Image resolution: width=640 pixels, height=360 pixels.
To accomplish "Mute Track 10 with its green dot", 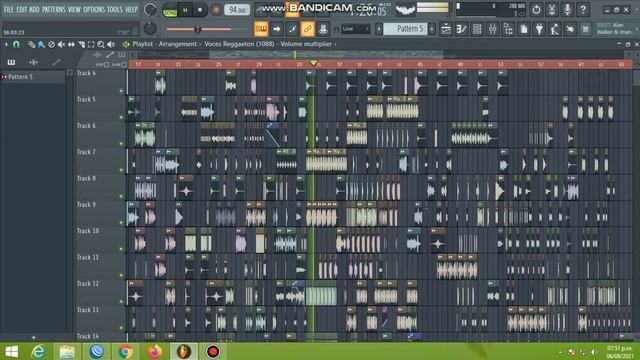I will point(121,249).
